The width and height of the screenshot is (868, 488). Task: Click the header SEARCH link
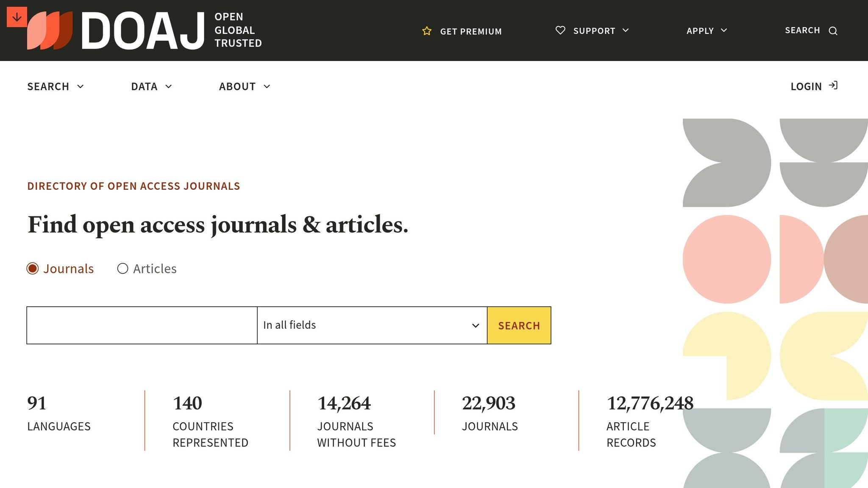click(811, 30)
